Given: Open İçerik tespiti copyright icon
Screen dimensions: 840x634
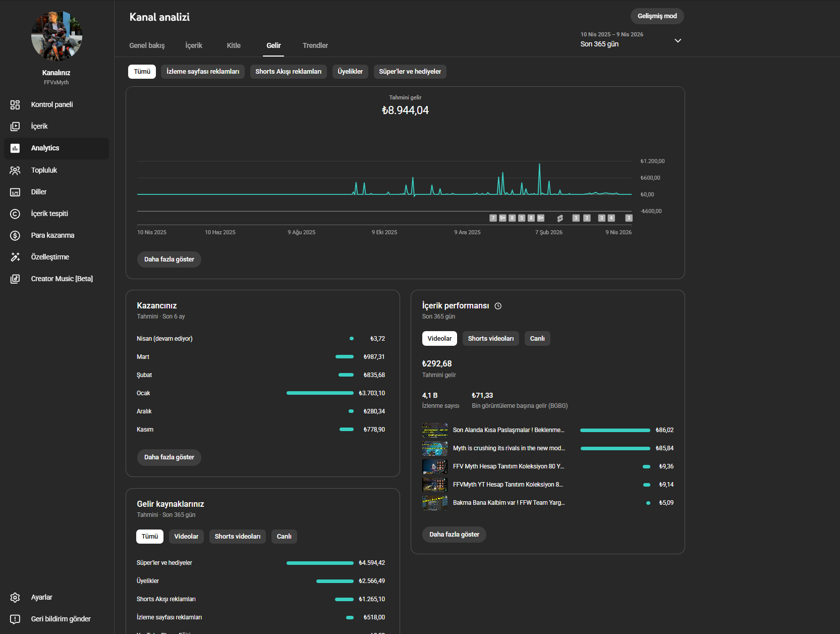Looking at the screenshot, I should coord(15,214).
